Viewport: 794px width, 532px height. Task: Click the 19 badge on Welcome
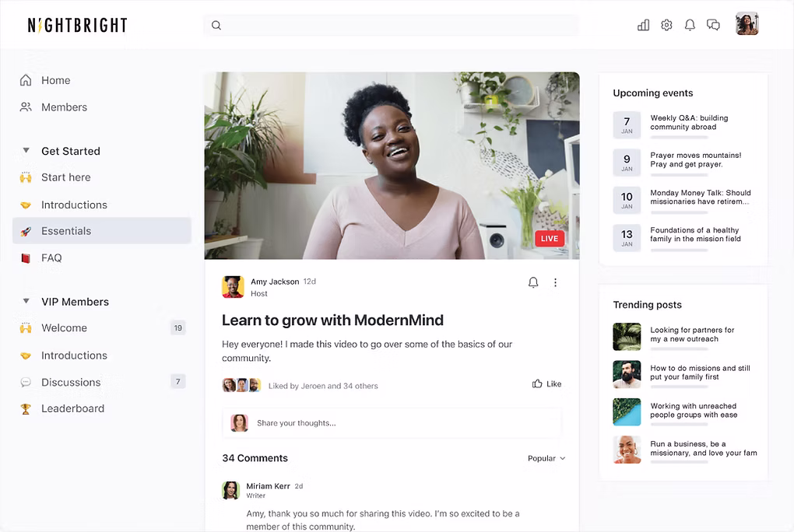point(177,328)
